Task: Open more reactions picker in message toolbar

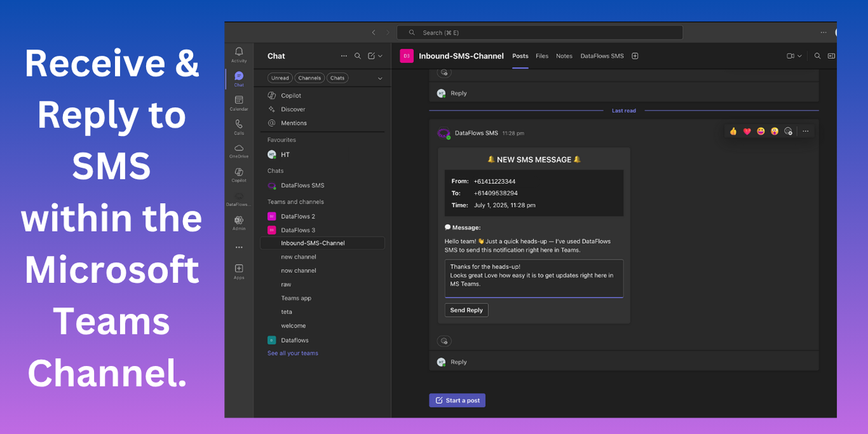Action: [x=788, y=131]
